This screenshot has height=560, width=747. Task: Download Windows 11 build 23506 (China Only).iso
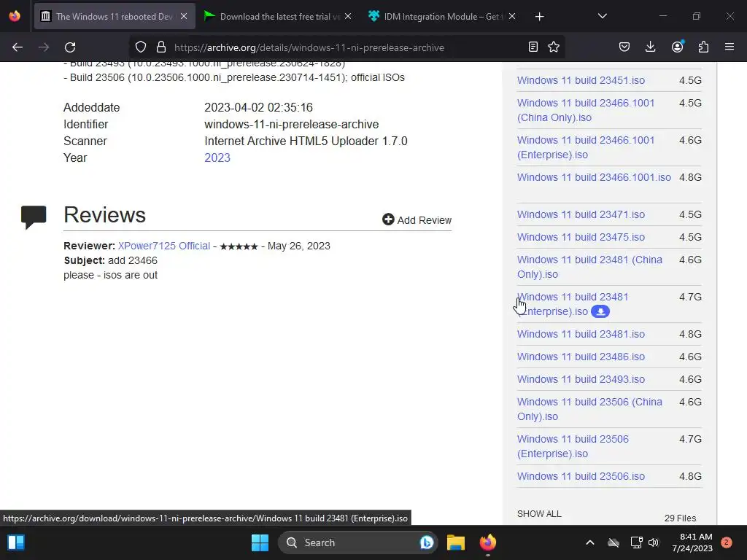(589, 409)
